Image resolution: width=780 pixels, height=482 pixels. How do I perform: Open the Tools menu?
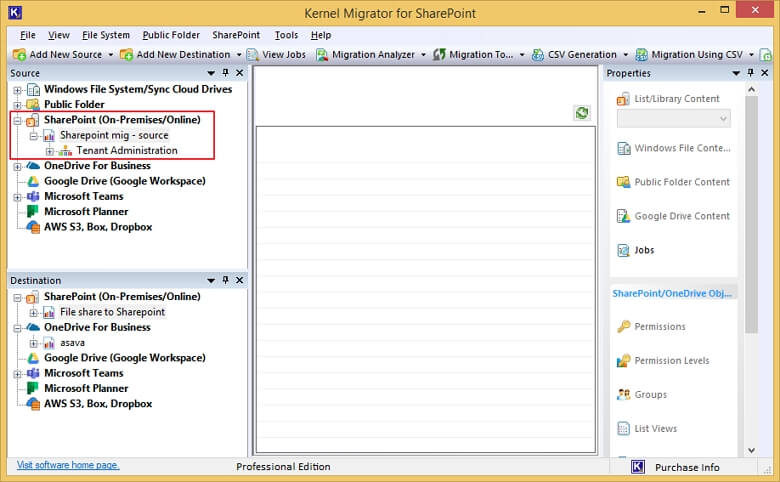click(286, 35)
